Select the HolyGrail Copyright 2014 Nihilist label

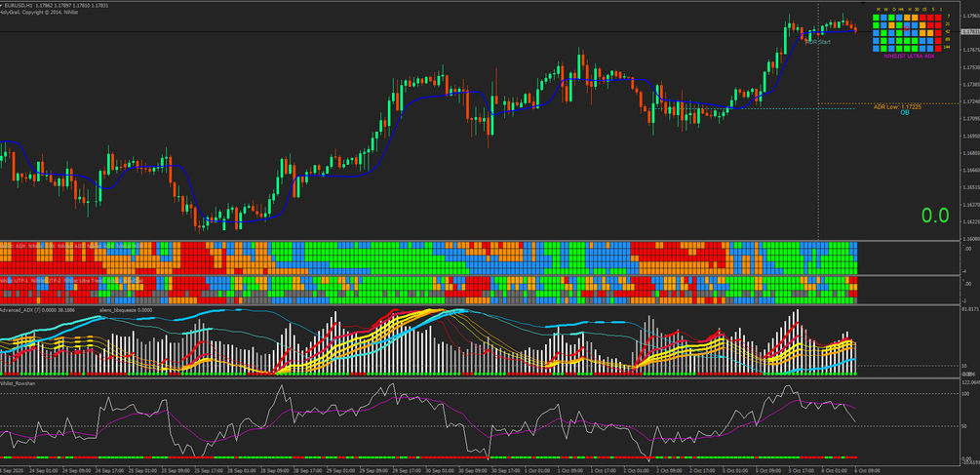tap(39, 12)
